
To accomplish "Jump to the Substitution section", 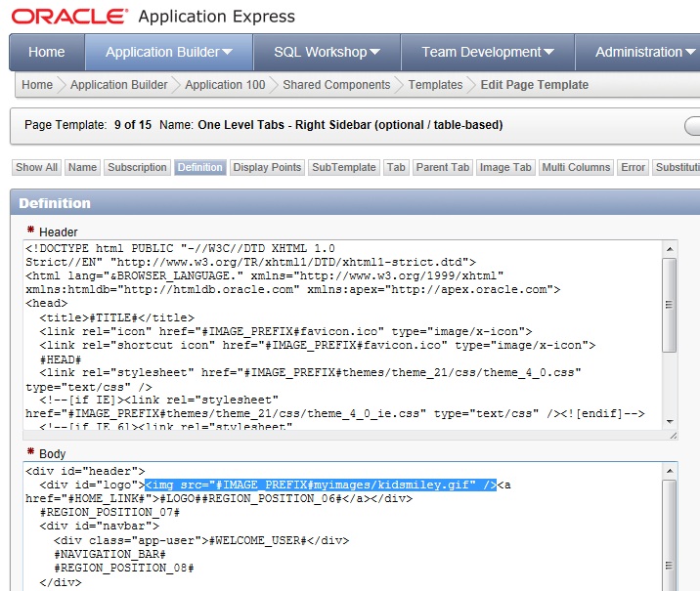I will coord(676,167).
